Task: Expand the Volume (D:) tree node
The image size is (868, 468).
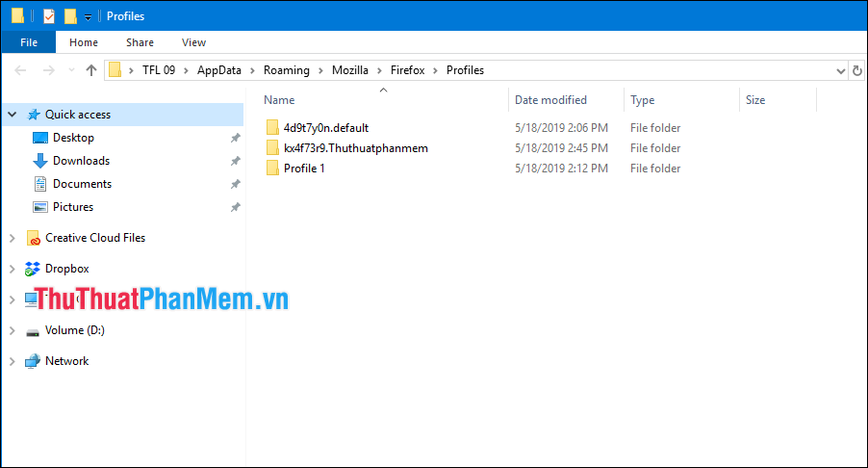Action: (13, 330)
